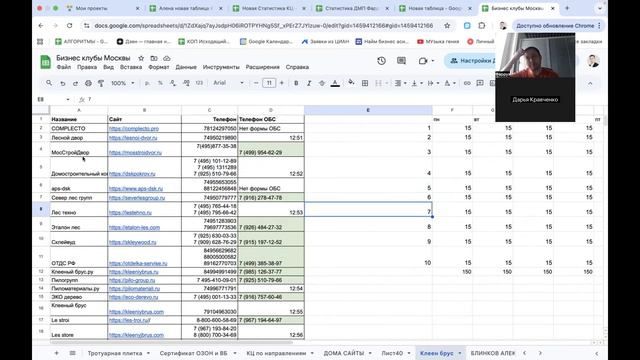Viewport: 640px width, 360px height.
Task: Open the https://etalon-les.com link
Action: point(134,227)
